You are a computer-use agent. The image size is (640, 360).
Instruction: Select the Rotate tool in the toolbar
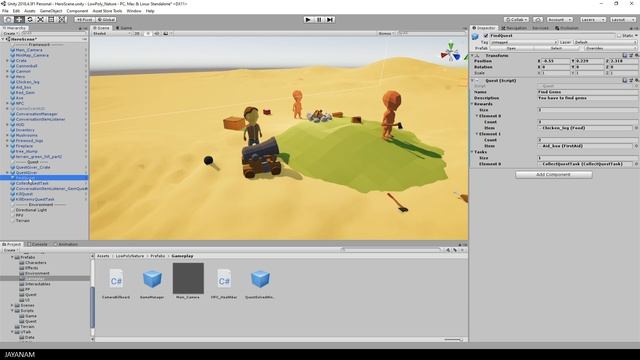(29, 20)
